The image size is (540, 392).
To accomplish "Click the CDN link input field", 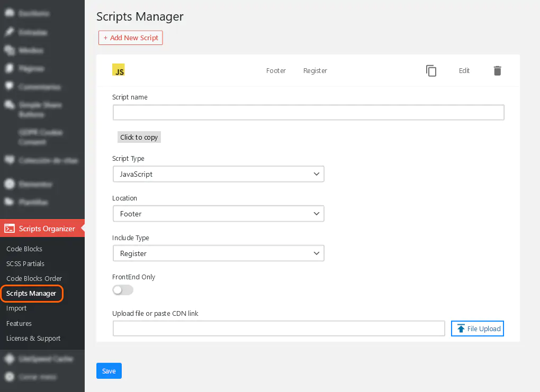I will (278, 329).
